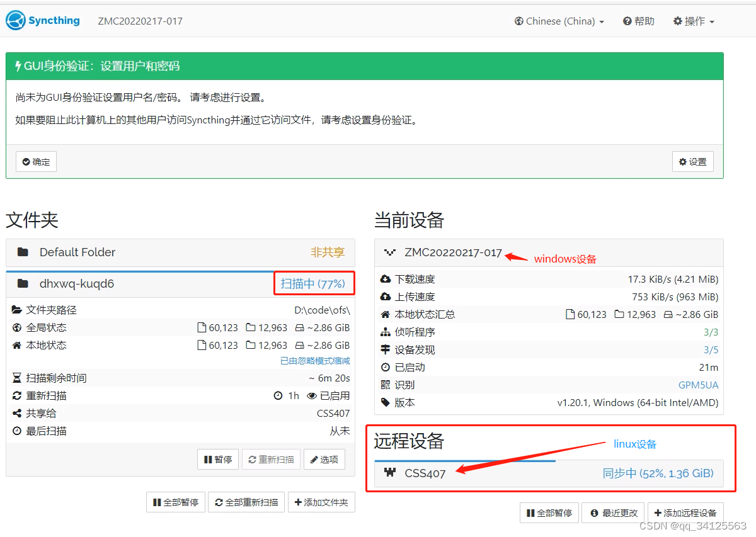The image size is (756, 537).
Task: Click the 扫描剩余时间 hourglass icon
Action: [x=17, y=378]
